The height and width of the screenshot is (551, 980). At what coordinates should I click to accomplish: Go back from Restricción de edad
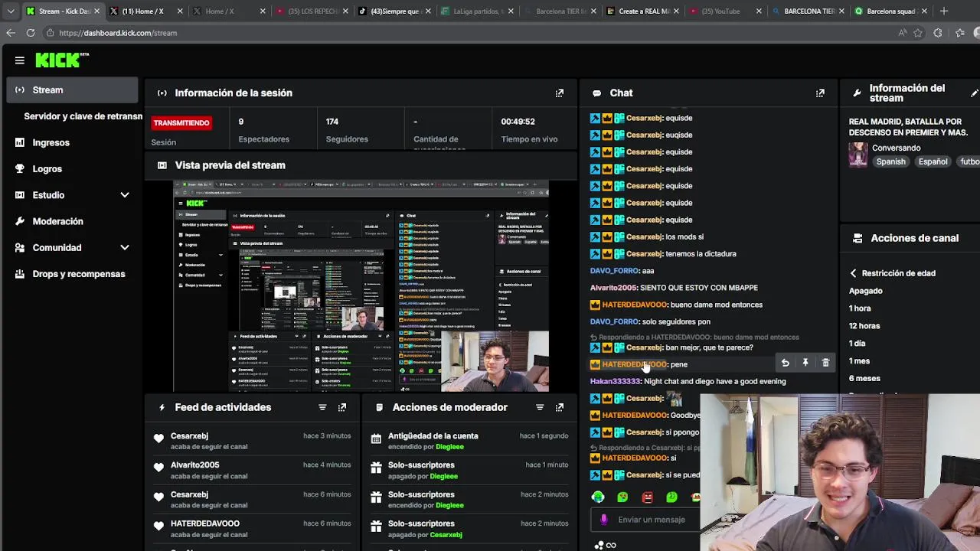click(x=854, y=273)
